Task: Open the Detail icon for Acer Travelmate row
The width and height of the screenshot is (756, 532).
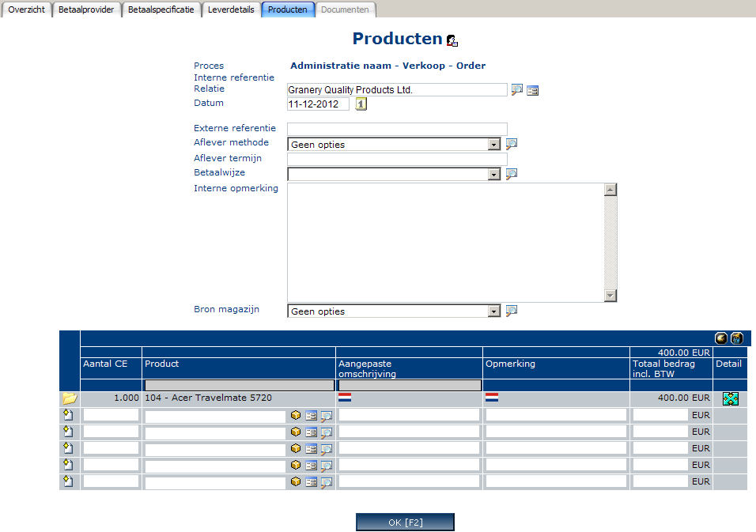Action: coord(730,398)
